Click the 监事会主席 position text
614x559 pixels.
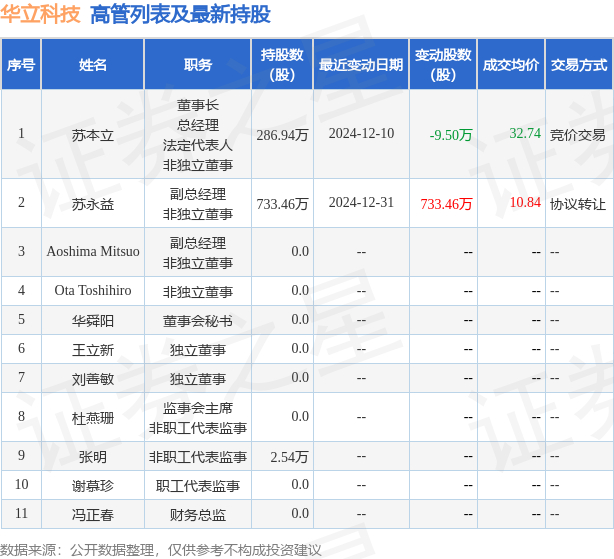(x=198, y=408)
